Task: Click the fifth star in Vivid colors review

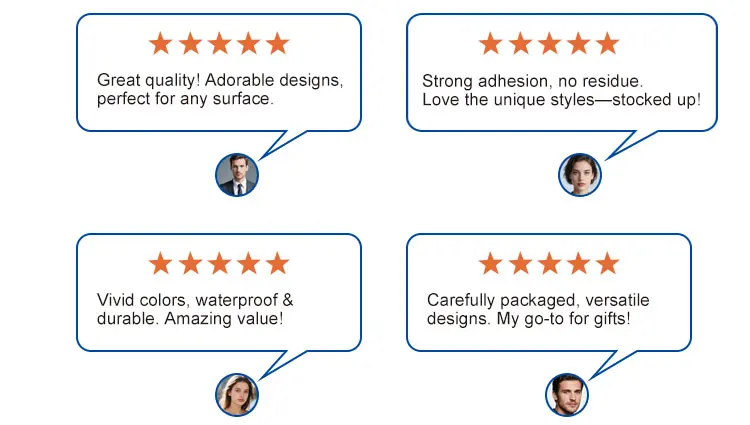Action: 277,264
